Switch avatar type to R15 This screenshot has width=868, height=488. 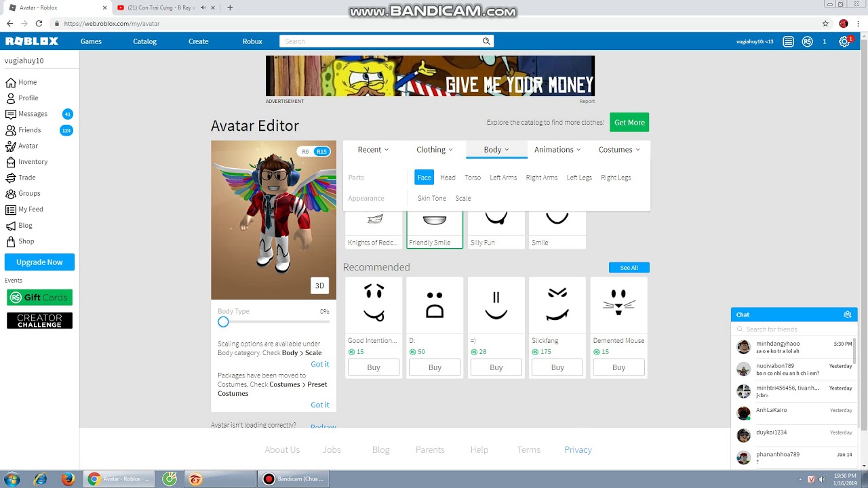(321, 151)
